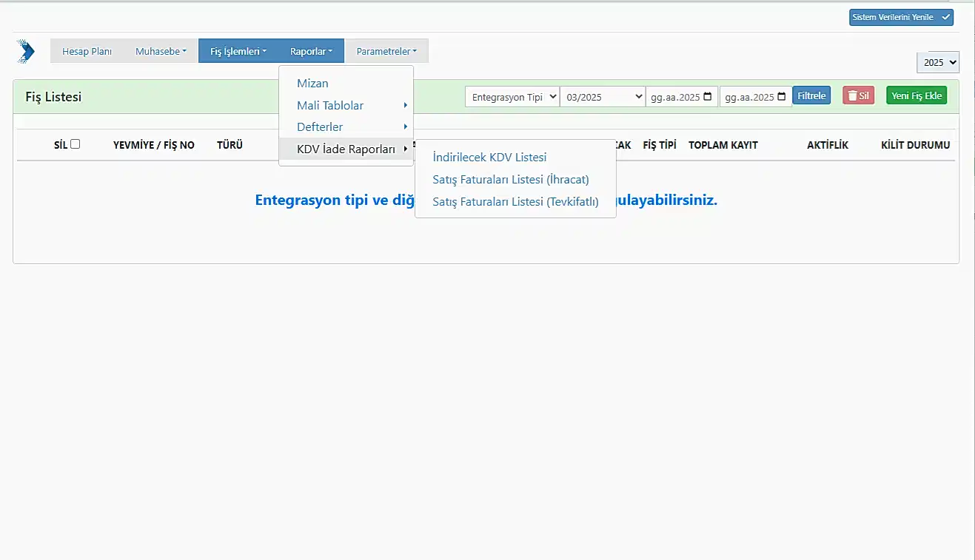Open the 03/2025 period dropdown
Screen dimensions: 975x560
click(602, 97)
